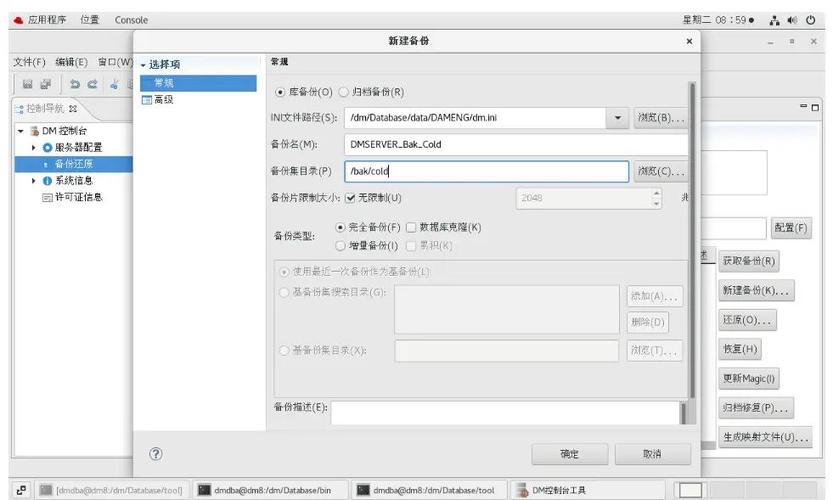Open the network status tray icon

775,19
